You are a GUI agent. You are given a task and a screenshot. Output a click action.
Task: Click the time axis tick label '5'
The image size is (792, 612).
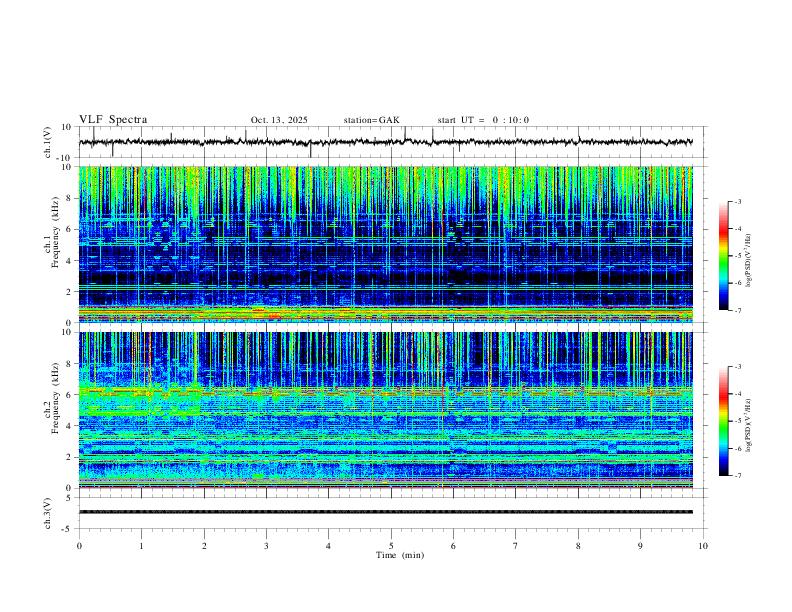(391, 546)
